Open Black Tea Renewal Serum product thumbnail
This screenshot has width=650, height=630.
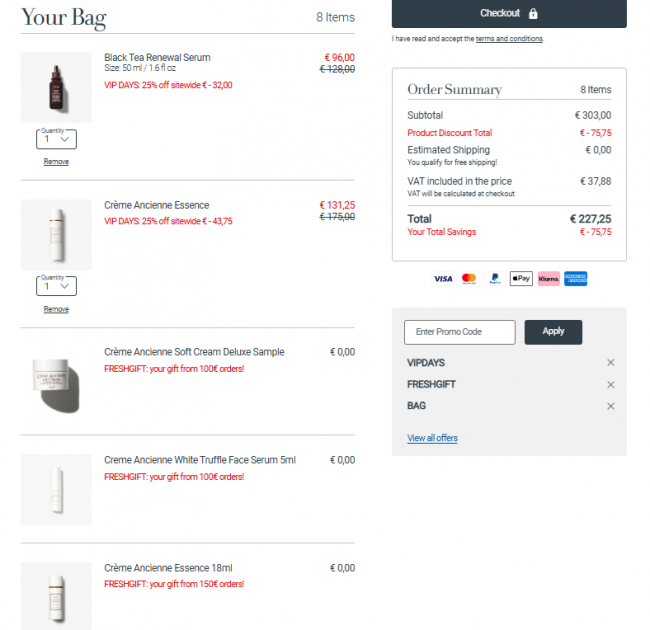click(56, 87)
